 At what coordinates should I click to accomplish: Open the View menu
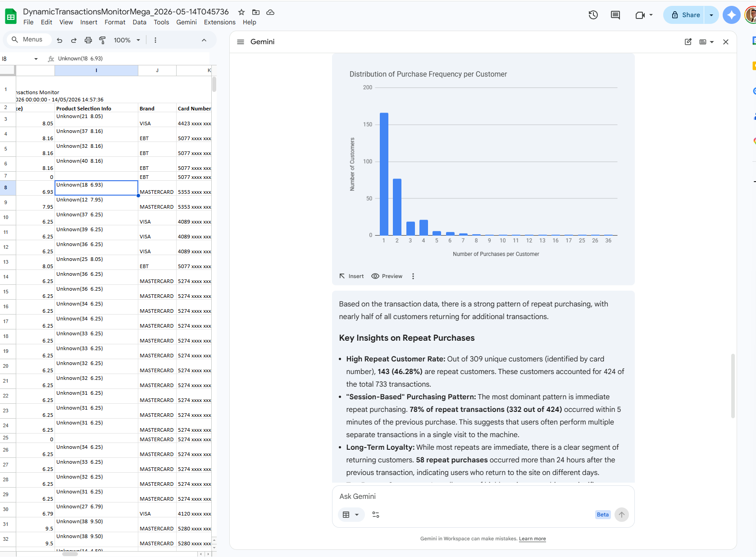click(x=66, y=22)
